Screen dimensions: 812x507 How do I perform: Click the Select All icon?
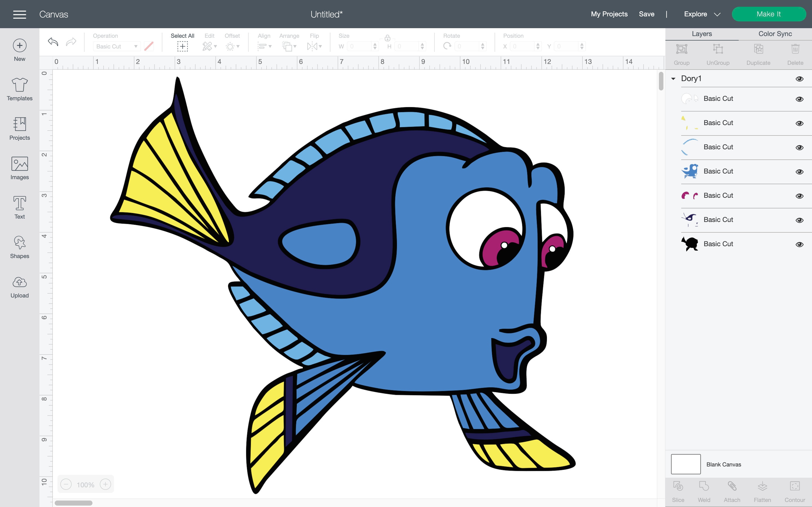[182, 46]
